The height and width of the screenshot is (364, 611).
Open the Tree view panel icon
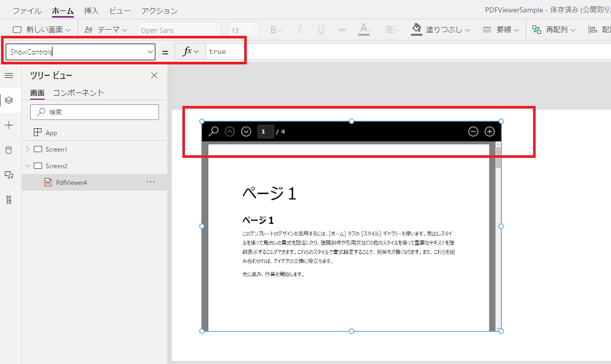click(x=9, y=100)
